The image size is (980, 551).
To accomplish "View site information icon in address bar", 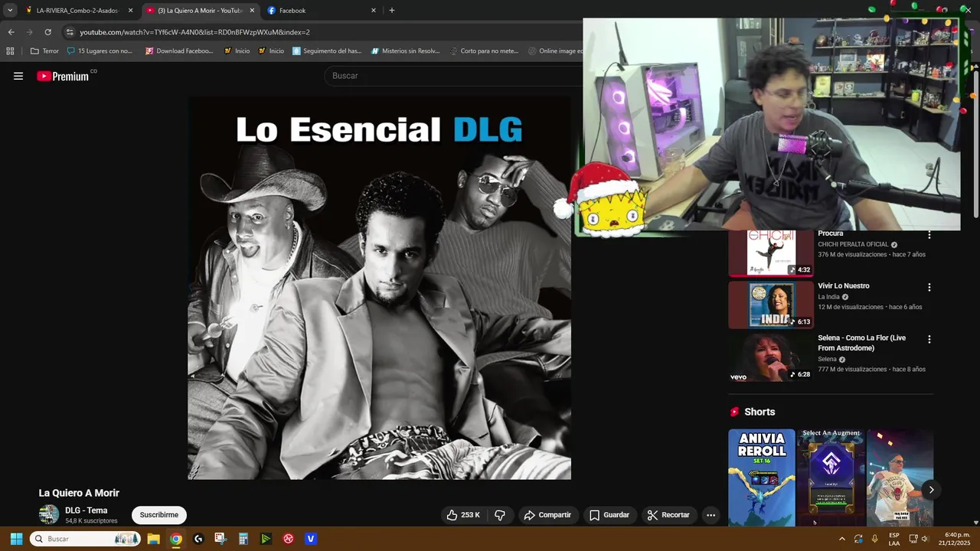I will click(x=70, y=32).
